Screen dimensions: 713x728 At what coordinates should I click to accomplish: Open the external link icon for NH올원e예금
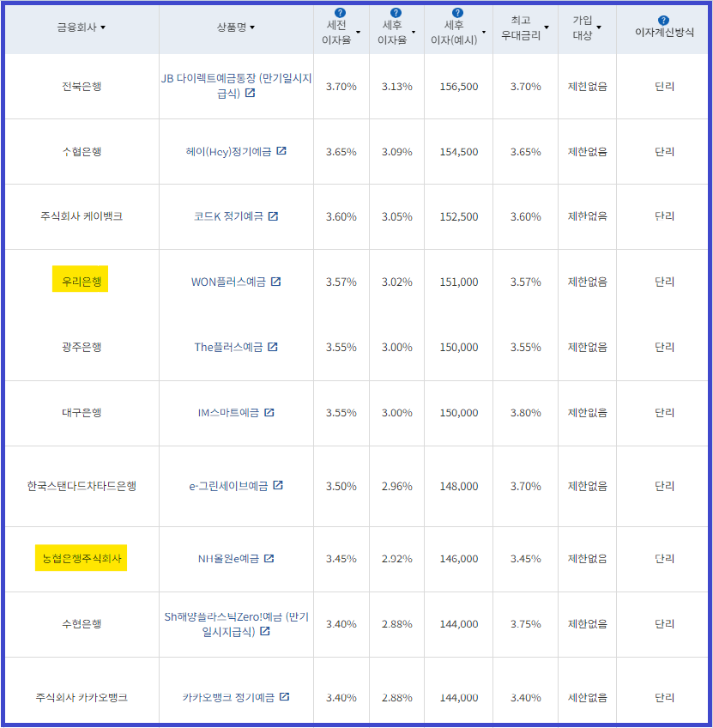pyautogui.click(x=270, y=558)
